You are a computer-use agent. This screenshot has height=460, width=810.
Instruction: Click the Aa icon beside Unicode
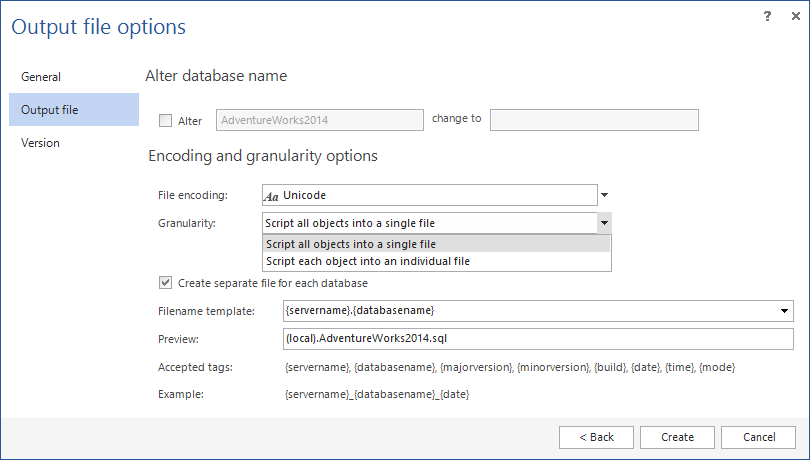(272, 196)
